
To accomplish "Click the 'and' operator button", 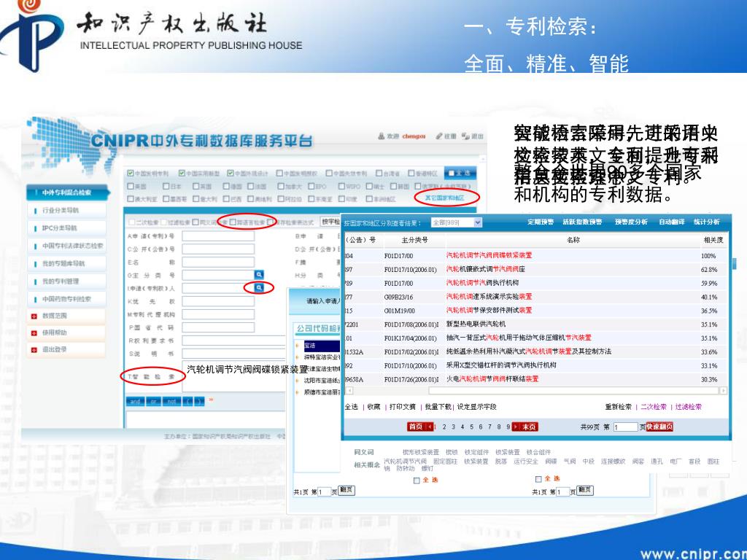I will point(135,402).
